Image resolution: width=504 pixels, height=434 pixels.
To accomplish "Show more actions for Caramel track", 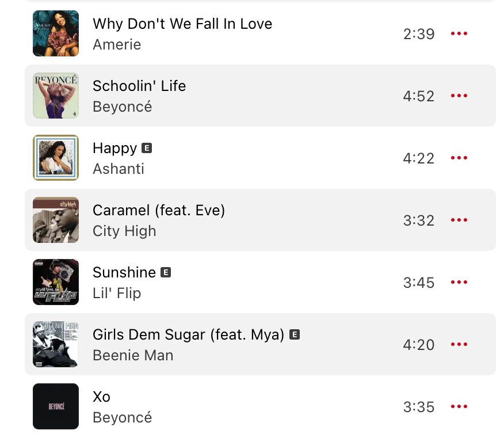I will [x=459, y=220].
